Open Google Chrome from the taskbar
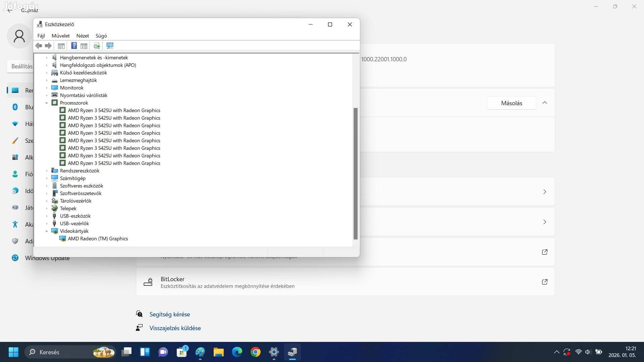The width and height of the screenshot is (644, 362). [255, 352]
